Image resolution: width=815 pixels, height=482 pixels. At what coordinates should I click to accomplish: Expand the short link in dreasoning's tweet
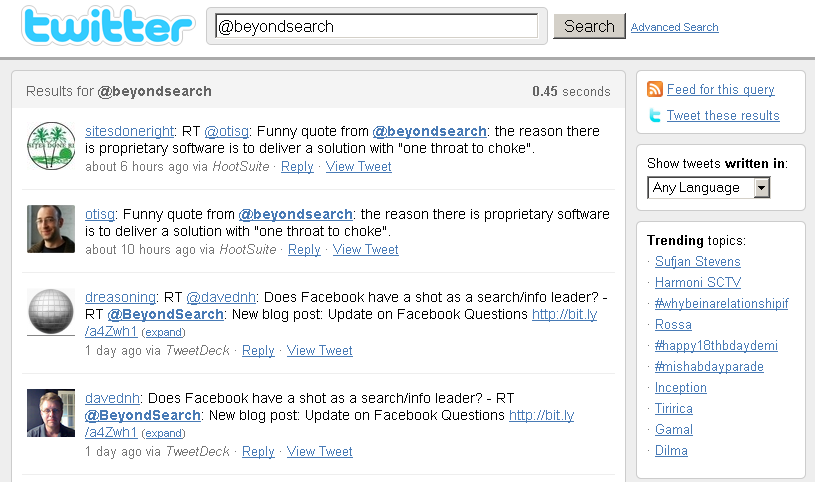point(163,332)
